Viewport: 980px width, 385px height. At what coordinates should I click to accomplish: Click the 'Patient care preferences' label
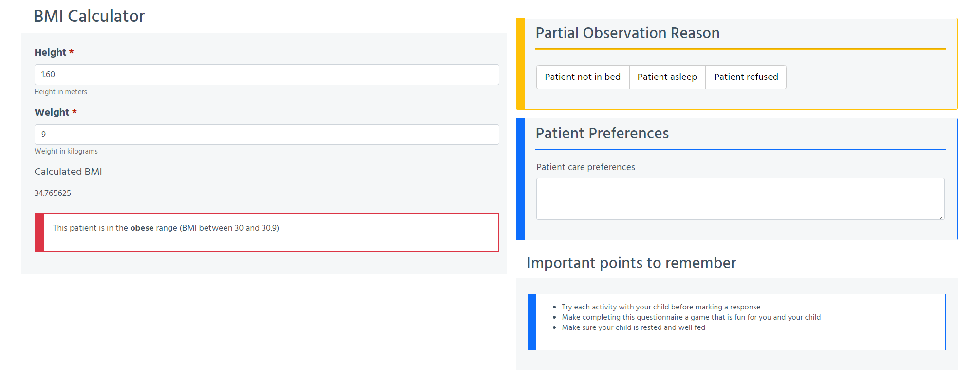coord(585,167)
